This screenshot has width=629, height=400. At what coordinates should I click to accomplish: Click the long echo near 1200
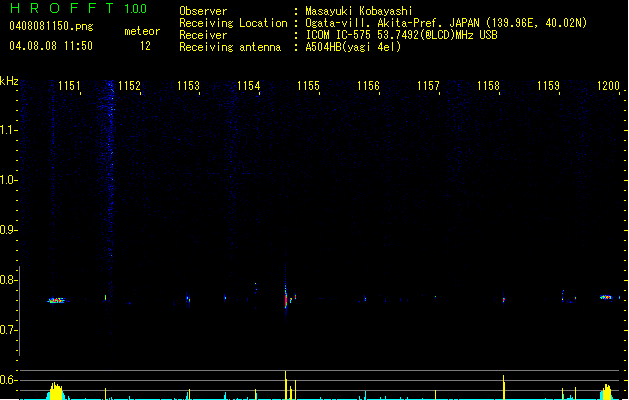click(606, 297)
